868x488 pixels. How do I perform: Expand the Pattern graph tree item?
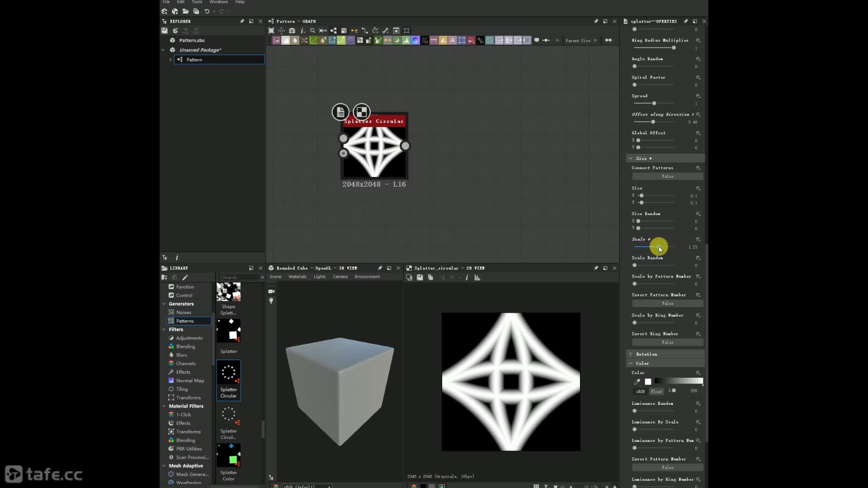click(x=170, y=60)
